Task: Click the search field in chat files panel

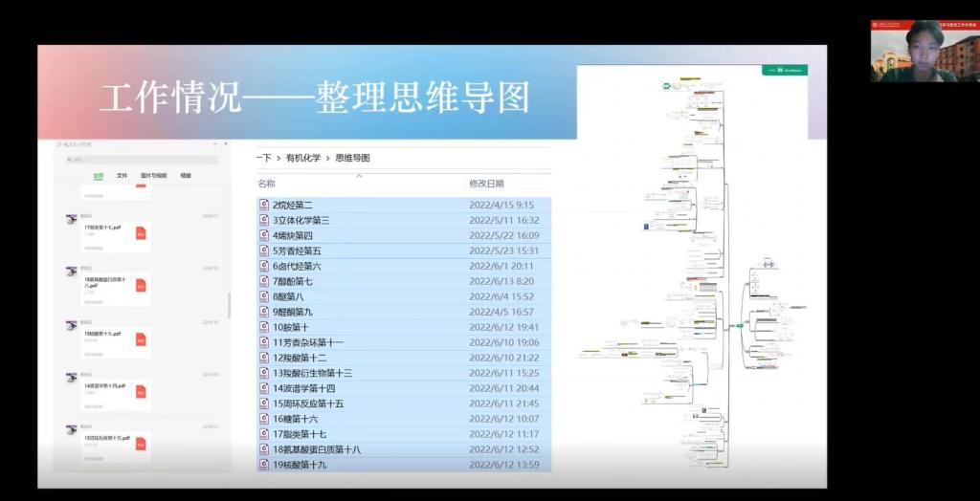Action: (143, 160)
